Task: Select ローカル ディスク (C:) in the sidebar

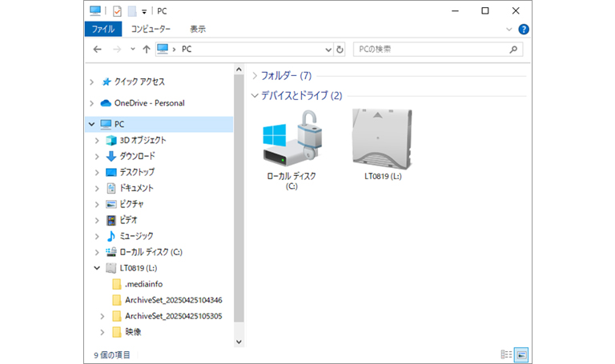Action: 151,252
